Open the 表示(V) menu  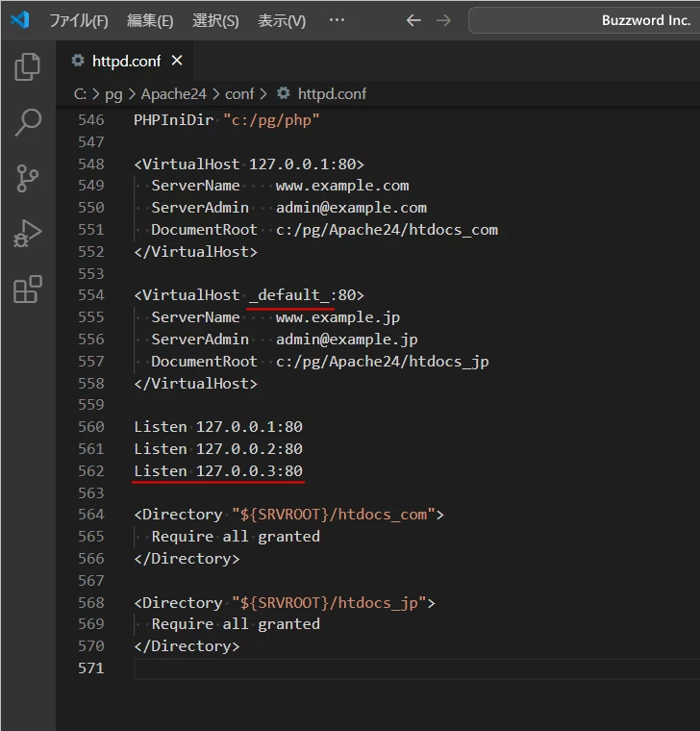pos(282,20)
